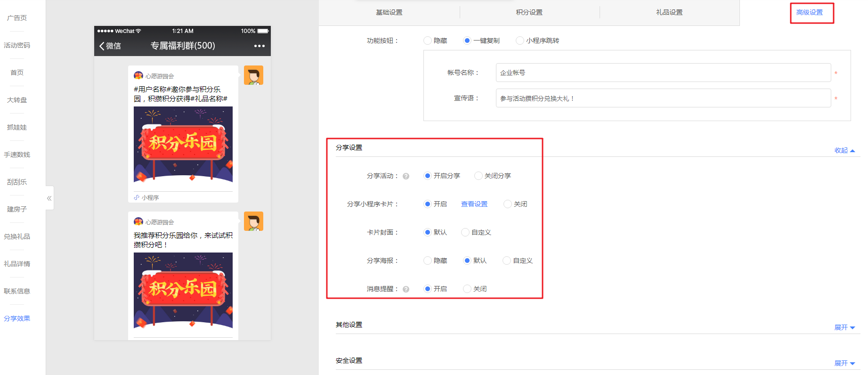Click the 专属福利群(500) chat title
The width and height of the screenshot is (868, 375).
tap(183, 46)
